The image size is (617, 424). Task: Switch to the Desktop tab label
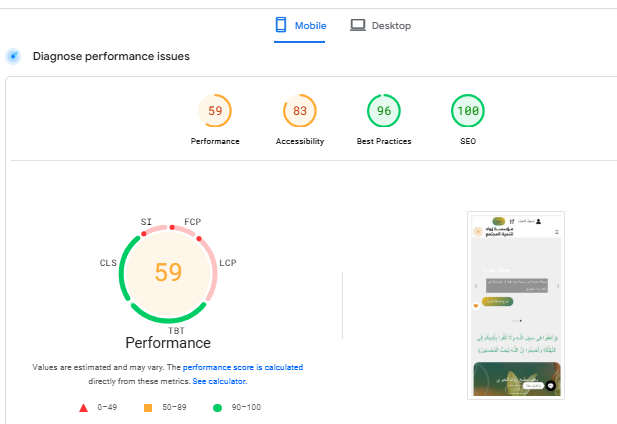click(391, 26)
